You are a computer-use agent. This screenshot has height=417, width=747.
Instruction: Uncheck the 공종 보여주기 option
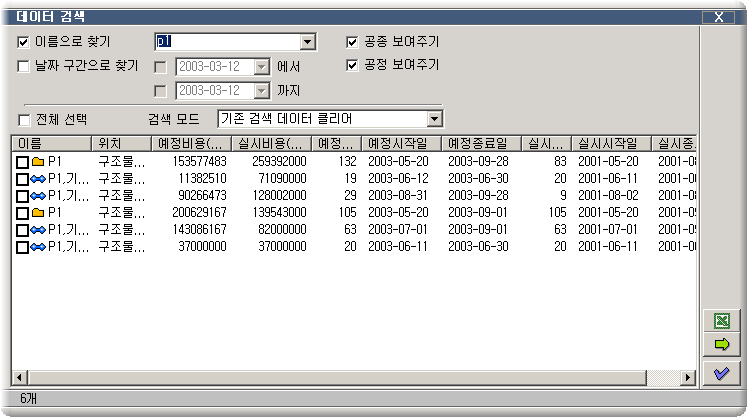[352, 42]
